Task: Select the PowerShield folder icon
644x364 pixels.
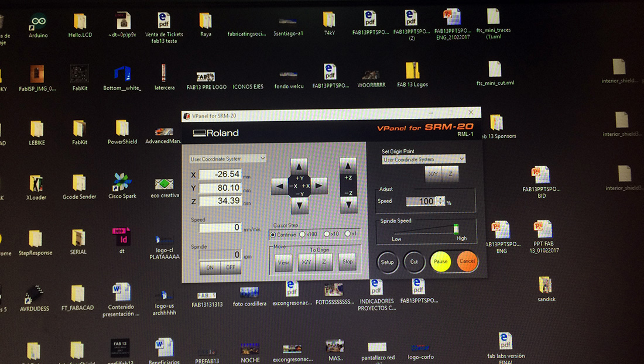Action: coord(122,132)
